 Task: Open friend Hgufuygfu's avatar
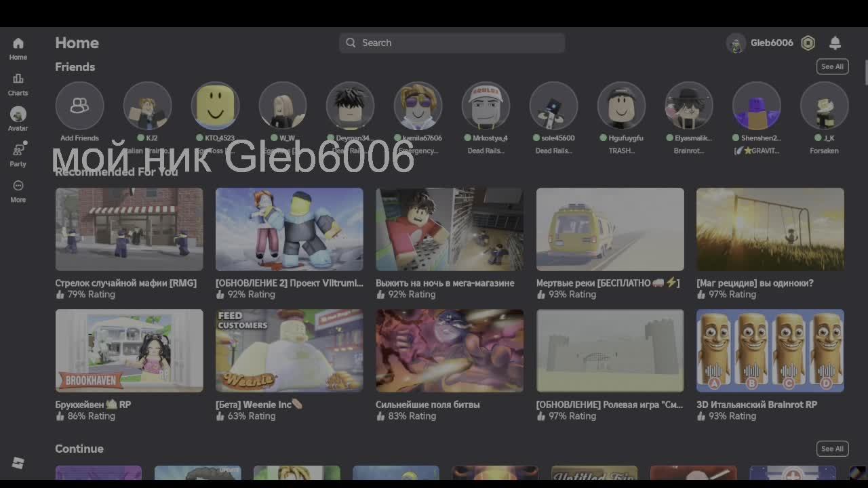621,106
